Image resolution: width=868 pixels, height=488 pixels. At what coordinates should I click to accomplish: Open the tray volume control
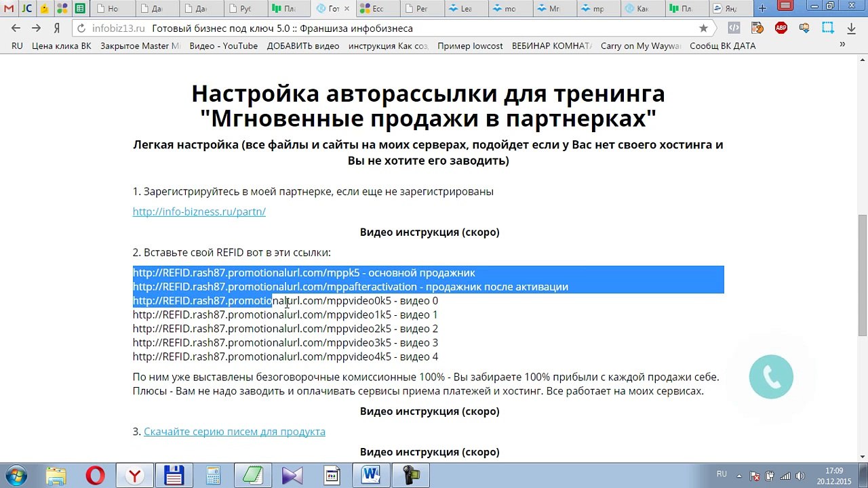coord(800,476)
